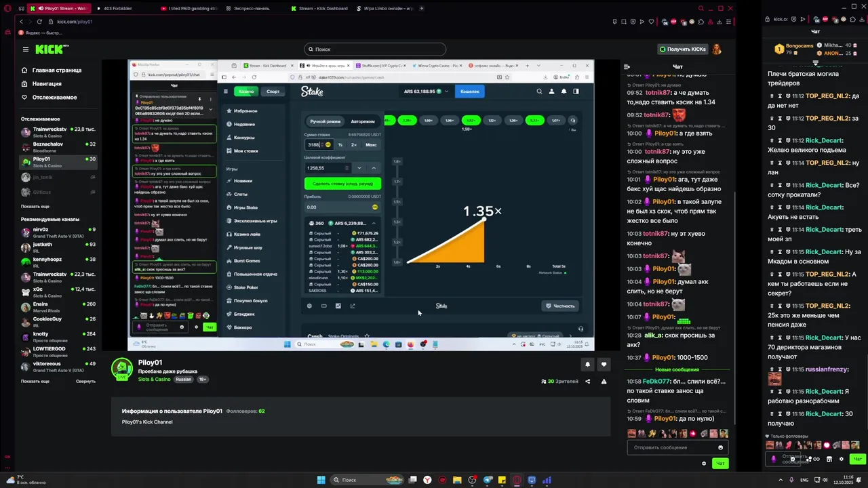Open a new browser tab with plus
Screen dimensions: 868x488
point(422,9)
